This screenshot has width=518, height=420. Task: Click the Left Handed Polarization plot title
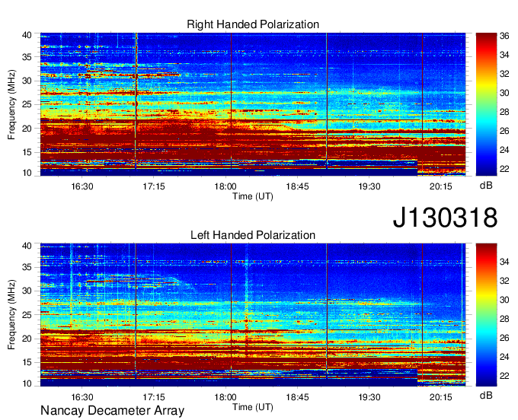tap(253, 235)
